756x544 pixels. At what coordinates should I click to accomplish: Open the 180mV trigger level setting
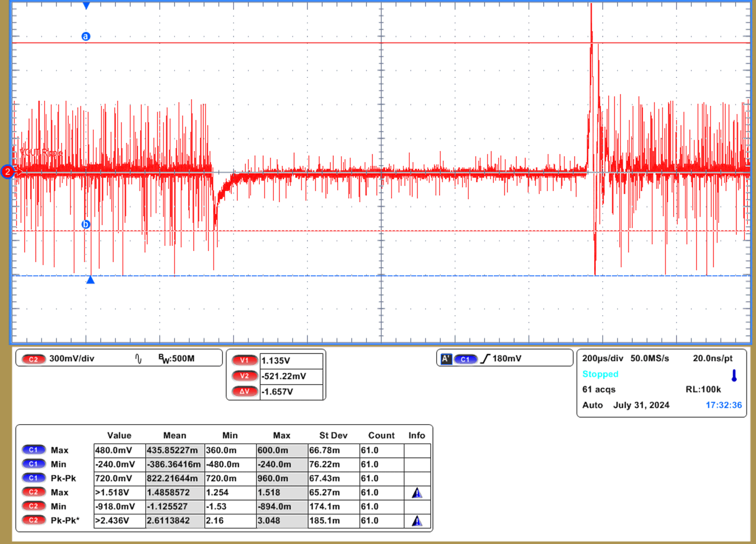click(x=507, y=359)
